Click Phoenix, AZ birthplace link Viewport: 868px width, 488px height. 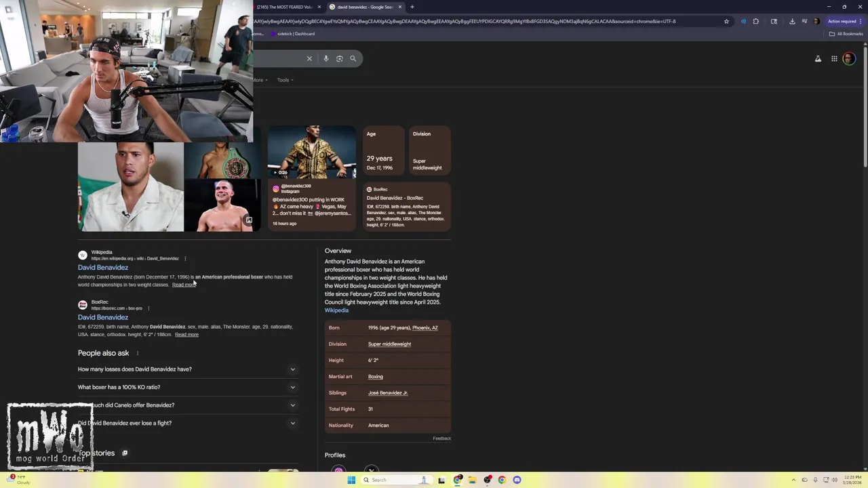click(x=425, y=328)
